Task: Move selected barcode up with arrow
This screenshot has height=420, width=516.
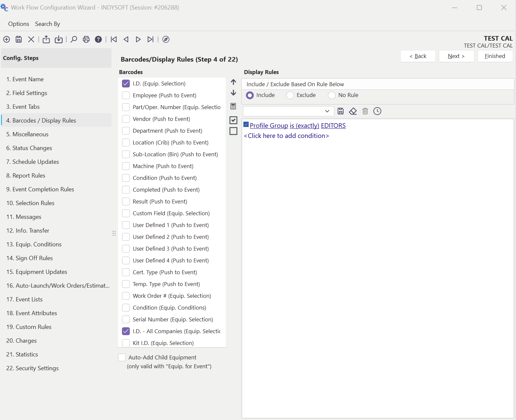Action: point(233,82)
